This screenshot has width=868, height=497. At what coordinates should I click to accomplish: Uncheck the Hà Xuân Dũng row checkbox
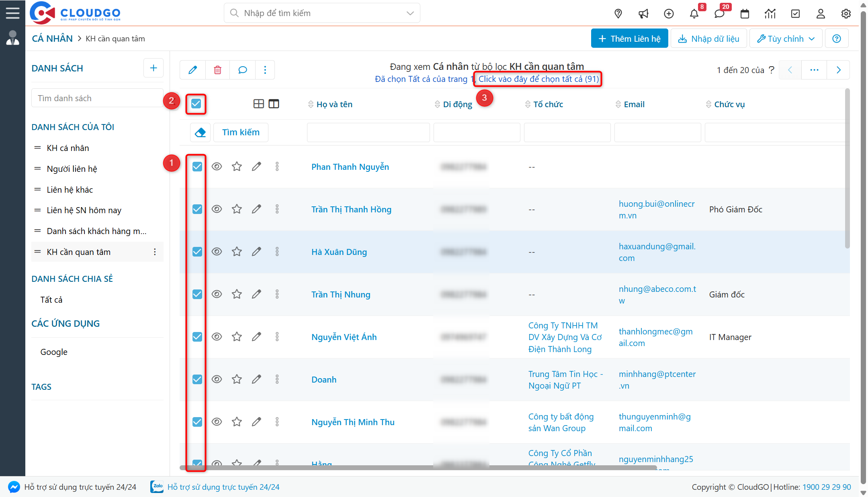click(197, 252)
